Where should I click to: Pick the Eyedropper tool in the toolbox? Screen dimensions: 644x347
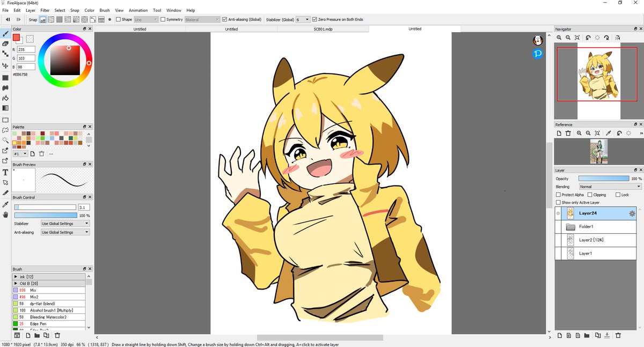click(x=5, y=204)
